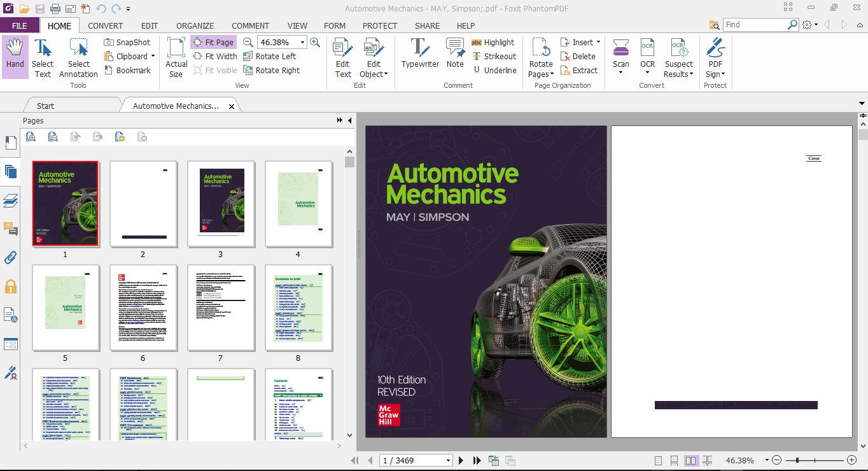The width and height of the screenshot is (868, 471).
Task: Select page 3 thumbnail
Action: pyautogui.click(x=220, y=204)
